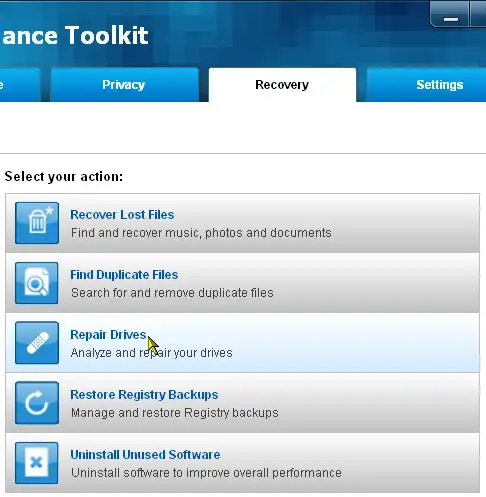Open the Find Duplicate Files link
Screen dimensions: 486x497
[124, 275]
